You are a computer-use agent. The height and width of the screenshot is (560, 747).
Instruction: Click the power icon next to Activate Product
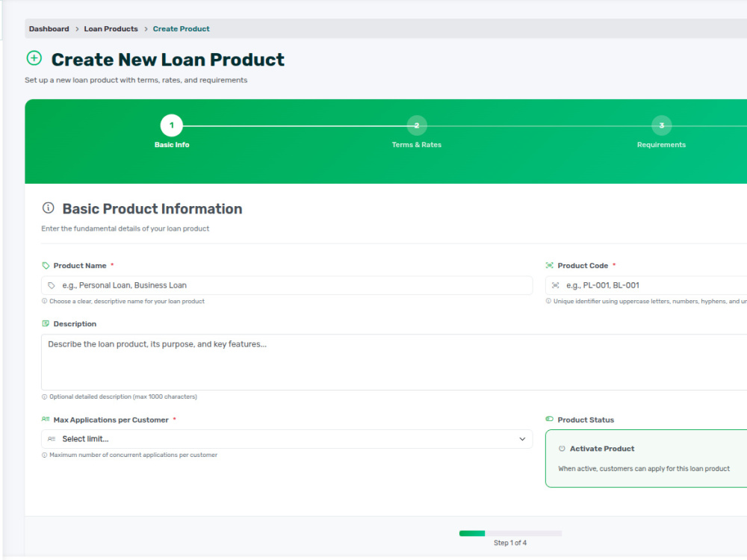pos(562,449)
